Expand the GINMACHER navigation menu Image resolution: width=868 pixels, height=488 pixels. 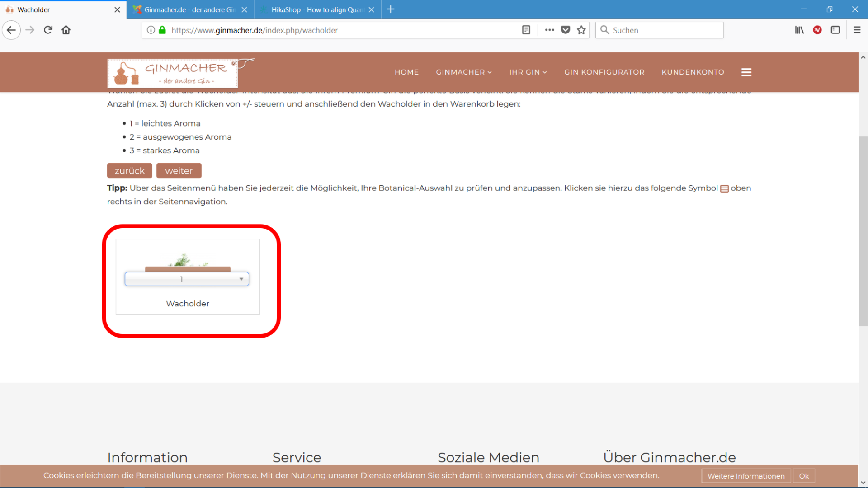[x=463, y=72]
